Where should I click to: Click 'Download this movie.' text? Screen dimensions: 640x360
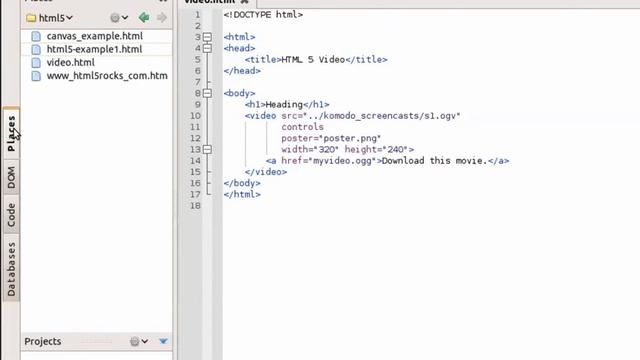point(435,161)
